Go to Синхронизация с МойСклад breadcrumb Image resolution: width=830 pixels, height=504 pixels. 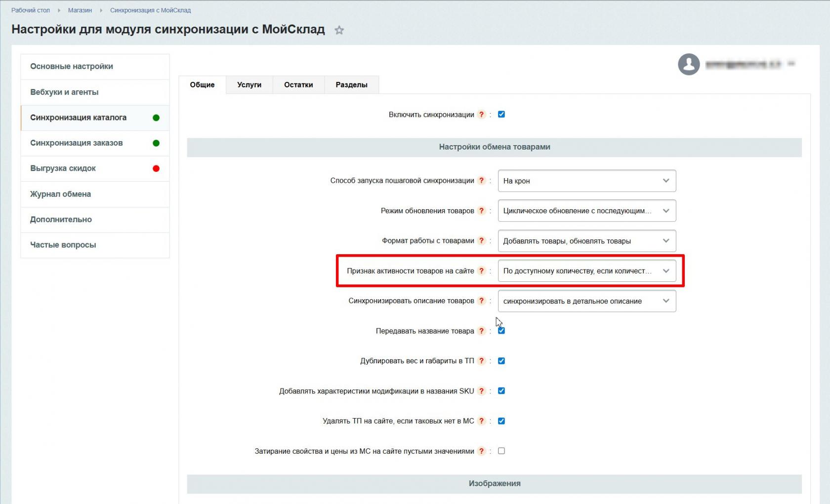click(x=150, y=10)
